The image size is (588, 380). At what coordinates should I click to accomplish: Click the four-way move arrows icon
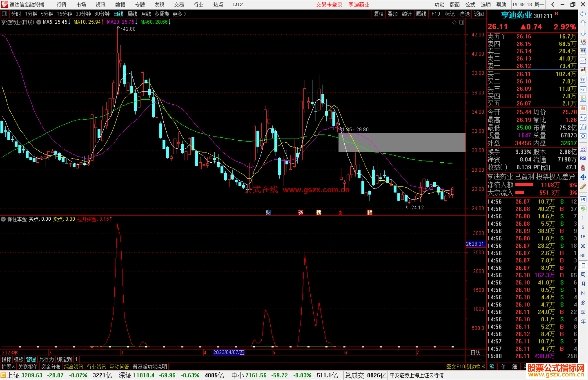pos(583,177)
